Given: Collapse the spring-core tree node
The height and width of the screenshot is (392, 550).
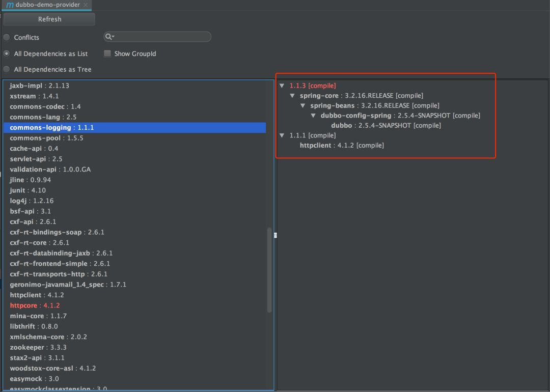Looking at the screenshot, I should 292,96.
